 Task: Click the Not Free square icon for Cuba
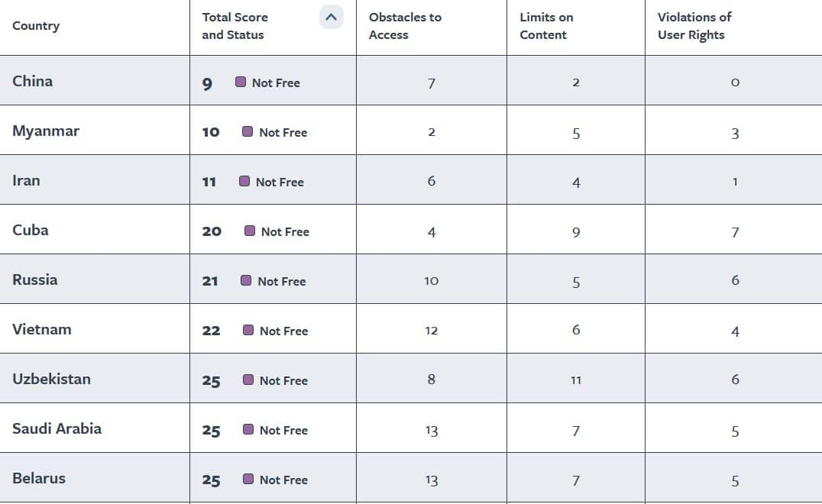[250, 231]
